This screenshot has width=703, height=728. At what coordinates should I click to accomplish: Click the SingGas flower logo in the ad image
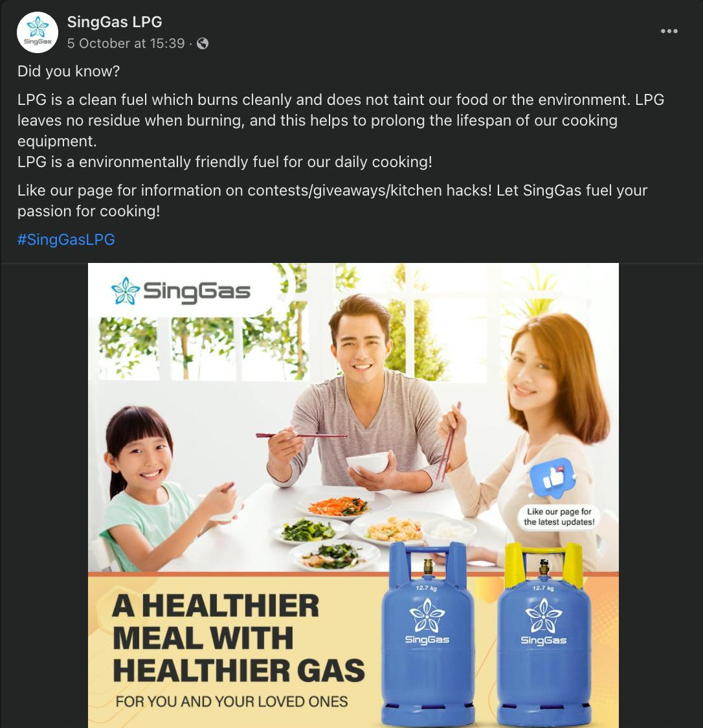(125, 291)
